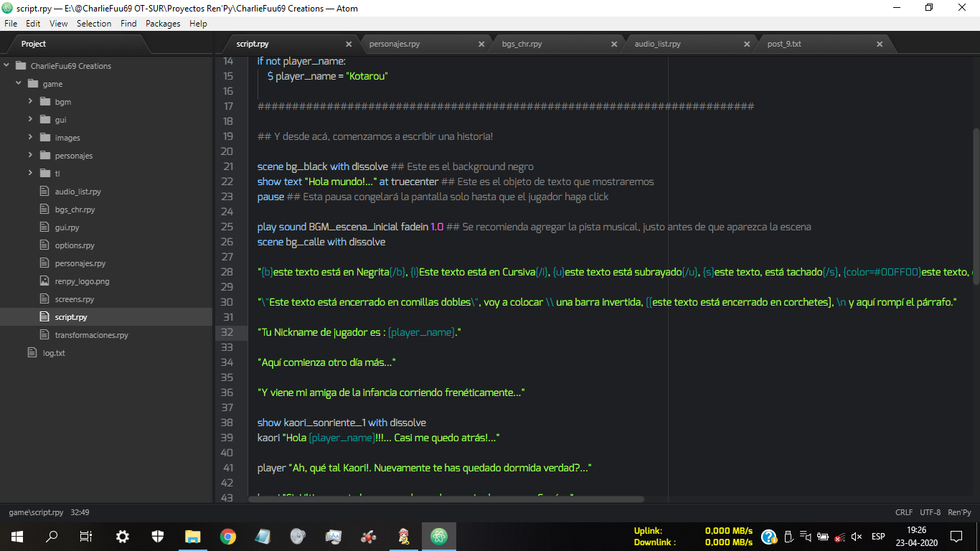The image size is (980, 551).
Task: Open Google Chrome from the taskbar
Action: tap(228, 536)
